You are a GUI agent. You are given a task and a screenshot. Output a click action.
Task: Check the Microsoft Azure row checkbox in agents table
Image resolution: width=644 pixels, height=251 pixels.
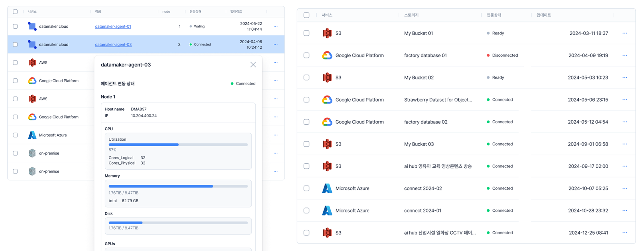[15, 135]
